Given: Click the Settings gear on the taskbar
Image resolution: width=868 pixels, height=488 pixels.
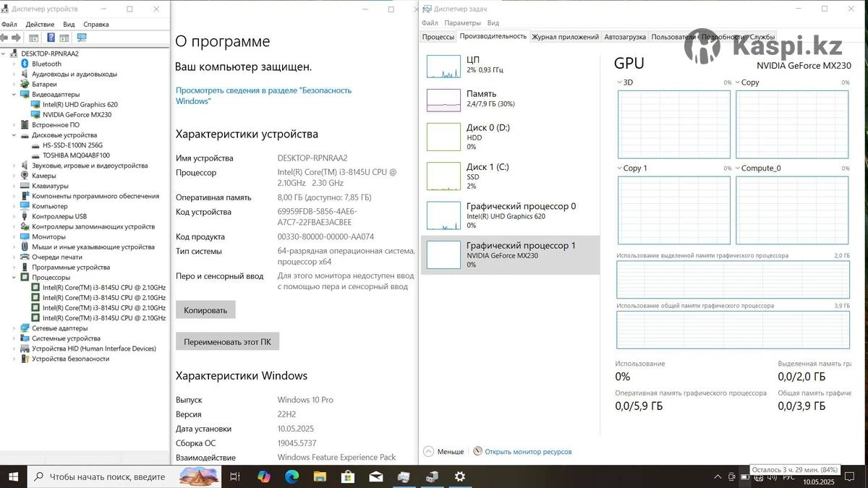Looking at the screenshot, I should (x=459, y=476).
